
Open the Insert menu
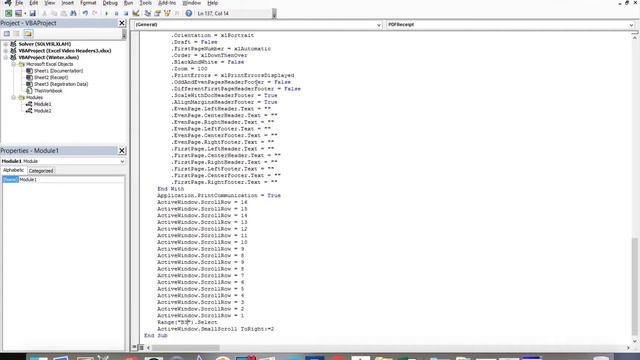tap(67, 3)
